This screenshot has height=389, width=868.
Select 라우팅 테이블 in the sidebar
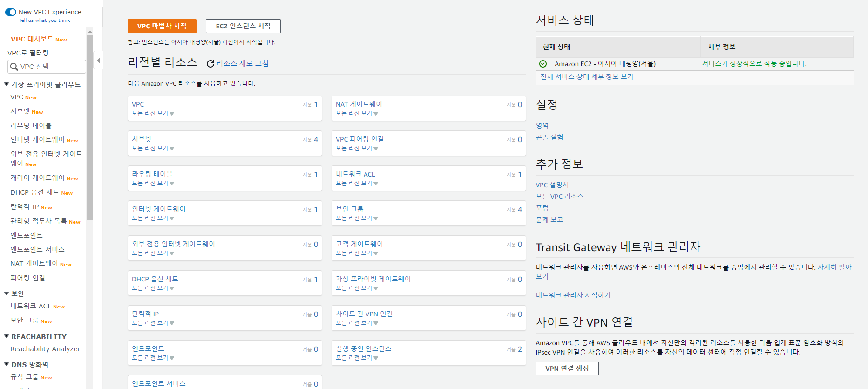click(31, 126)
